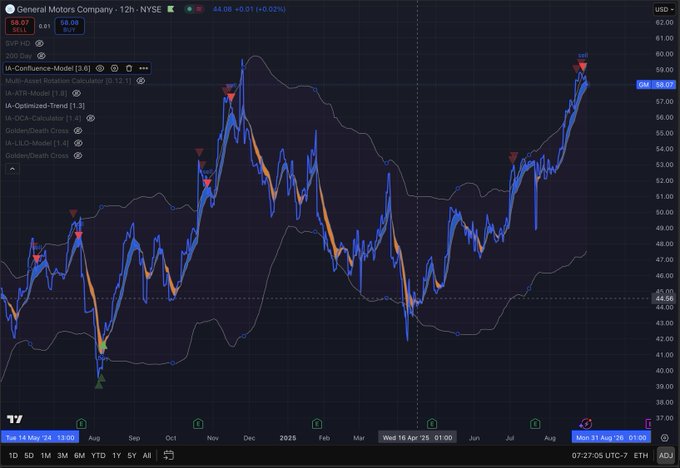Click the 58.07 SELL button
The height and width of the screenshot is (468, 680).
(20, 26)
